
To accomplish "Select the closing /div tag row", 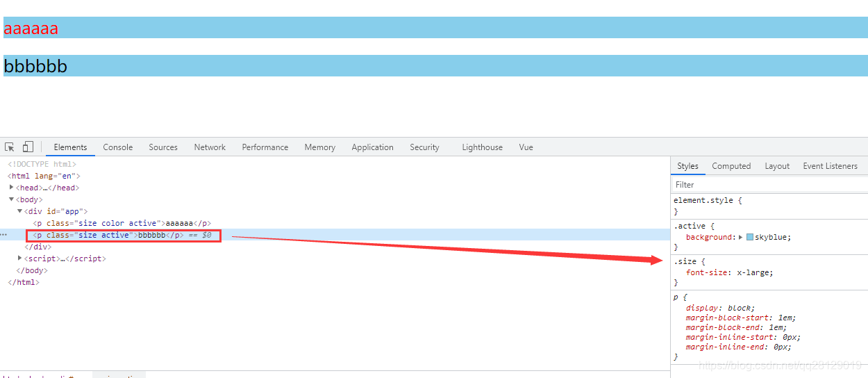I will point(37,247).
